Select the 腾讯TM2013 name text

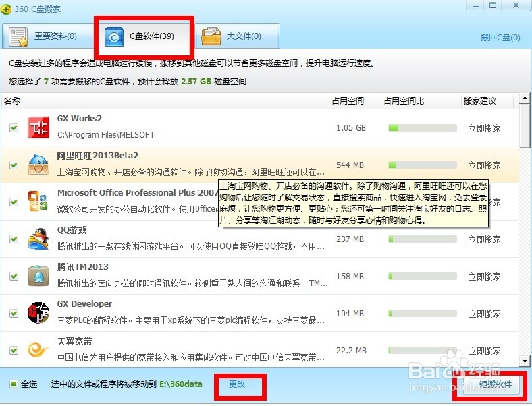coord(83,267)
